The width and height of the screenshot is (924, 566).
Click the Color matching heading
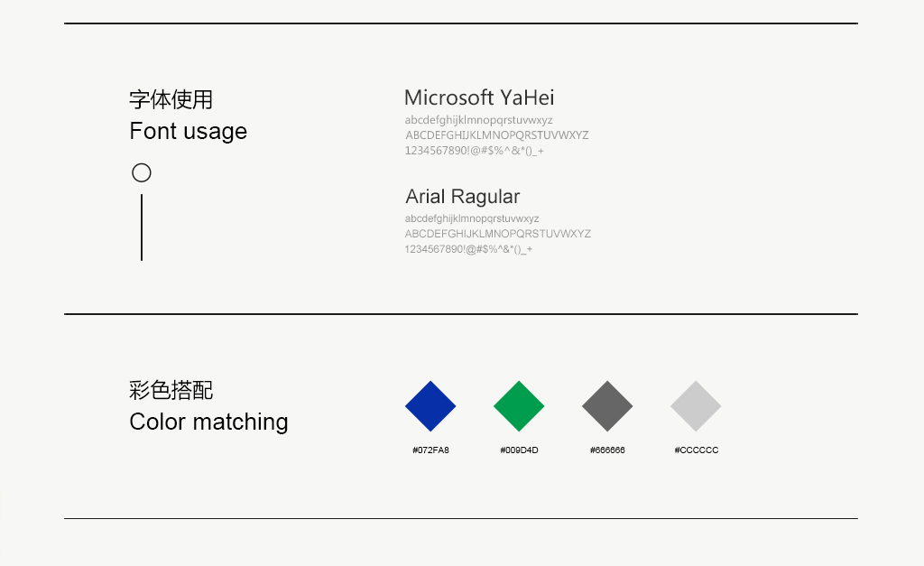point(208,422)
